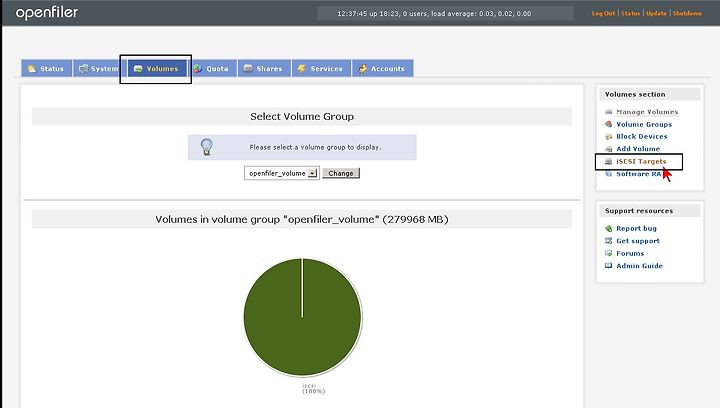
Task: Click the iscsi (100%) chart label
Action: click(313, 389)
